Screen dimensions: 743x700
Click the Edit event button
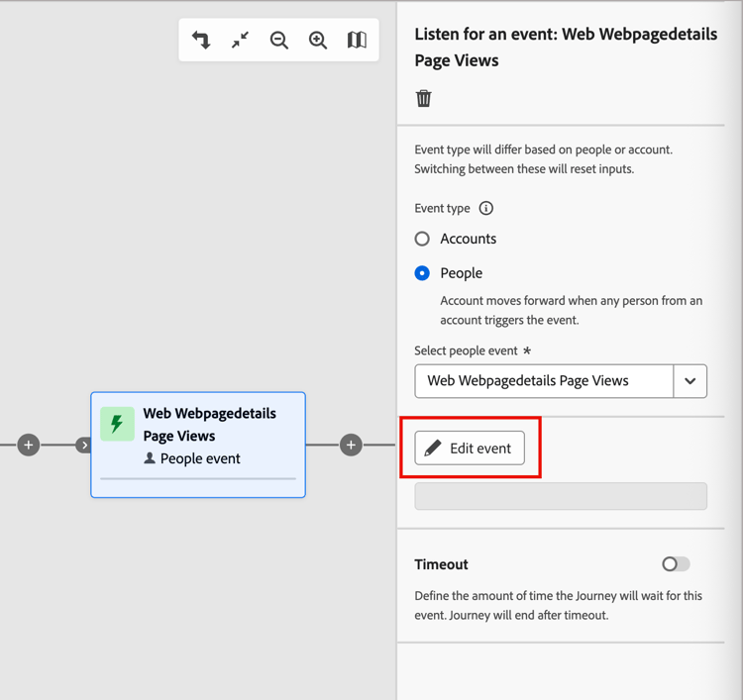pyautogui.click(x=470, y=449)
